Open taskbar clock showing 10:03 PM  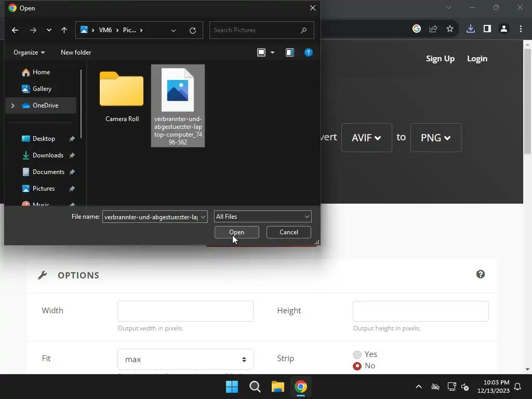[494, 387]
